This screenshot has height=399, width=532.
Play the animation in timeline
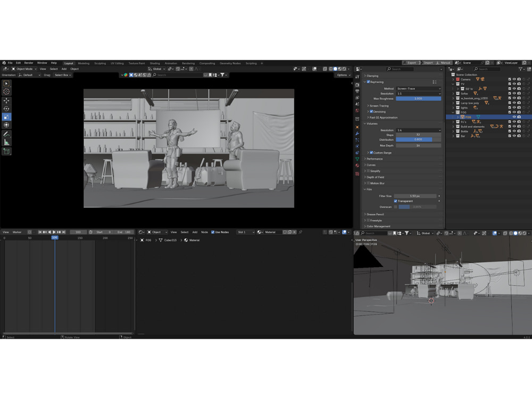pos(54,232)
